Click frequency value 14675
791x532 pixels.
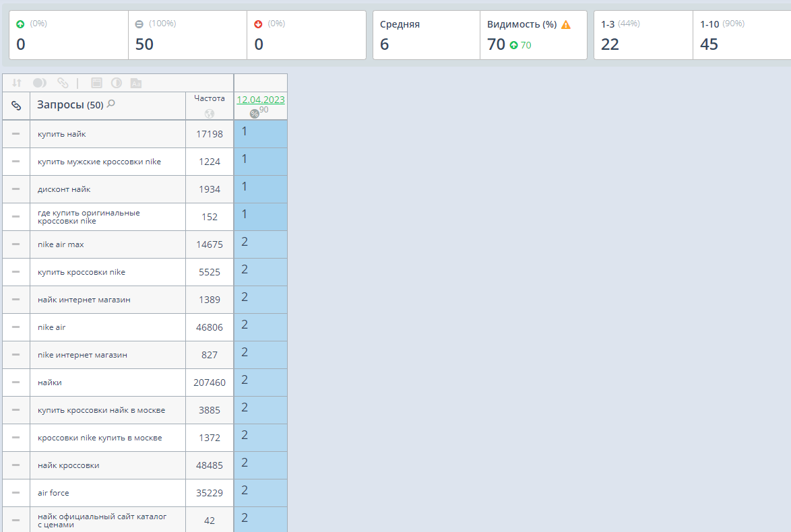[x=210, y=244]
